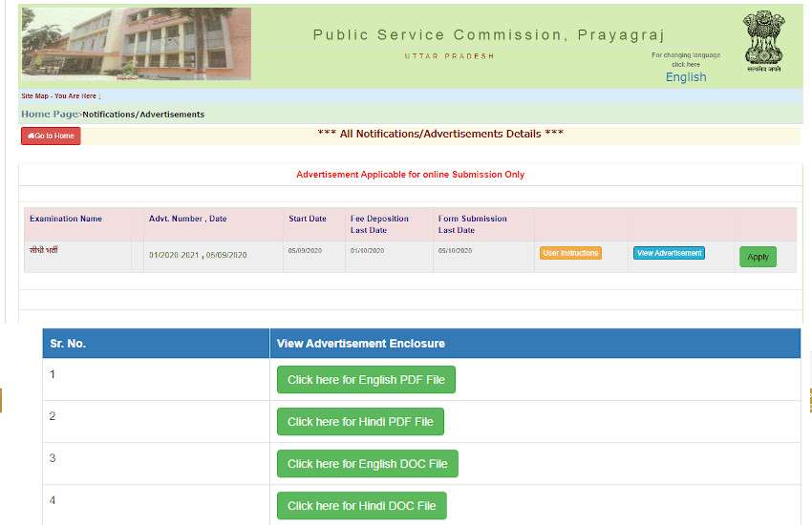Select the सीधी भर्ती examination name
The image size is (812, 525).
(44, 251)
